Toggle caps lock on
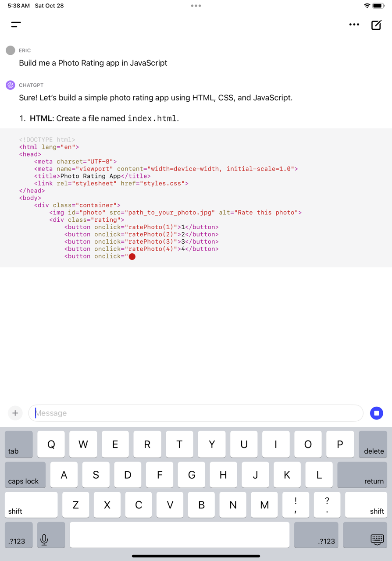The width and height of the screenshot is (392, 561). pyautogui.click(x=25, y=475)
